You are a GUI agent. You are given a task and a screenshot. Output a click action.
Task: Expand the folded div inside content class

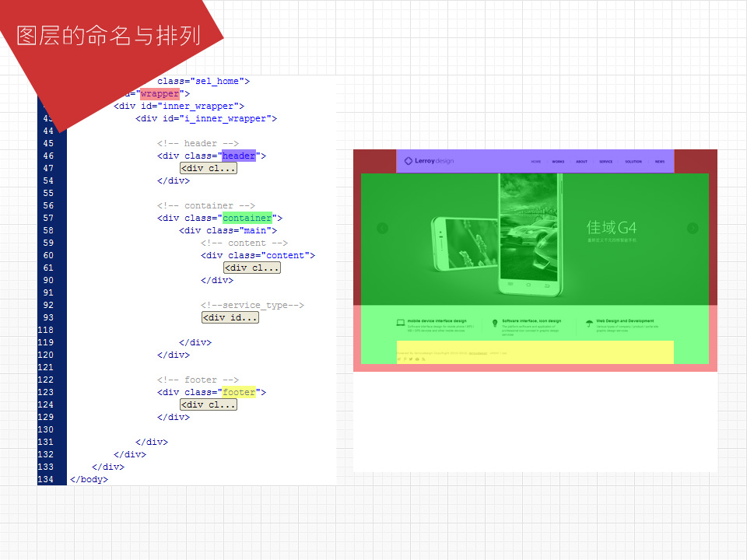[x=252, y=268]
